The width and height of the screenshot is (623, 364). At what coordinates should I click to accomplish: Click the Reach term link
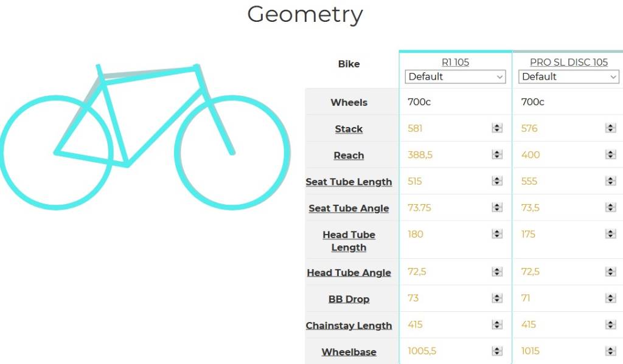349,156
